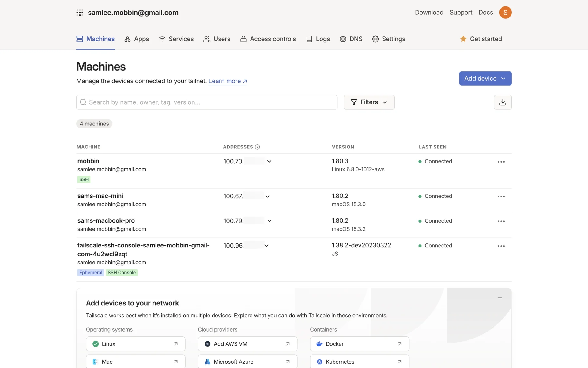The image size is (588, 368).
Task: Open more options for tailscale-ssh-console machine
Action: (x=501, y=246)
